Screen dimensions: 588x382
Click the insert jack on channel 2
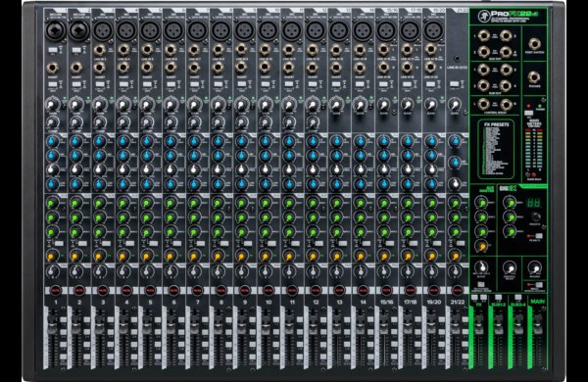pos(76,68)
